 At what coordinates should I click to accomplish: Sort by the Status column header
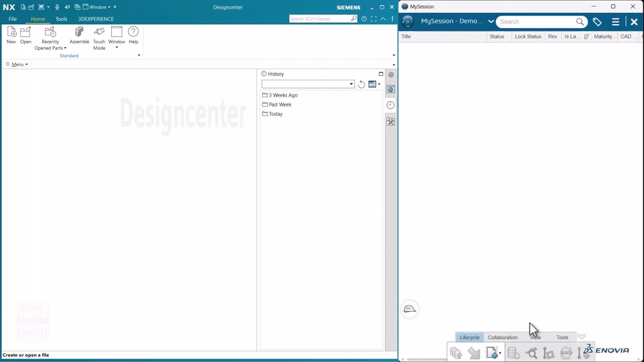pos(499,36)
